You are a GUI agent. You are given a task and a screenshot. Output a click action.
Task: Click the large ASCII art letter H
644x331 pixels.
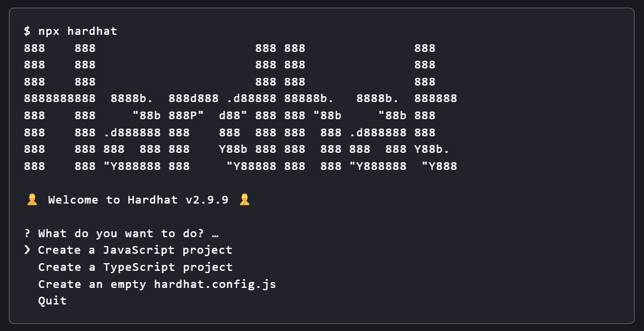tap(60, 107)
